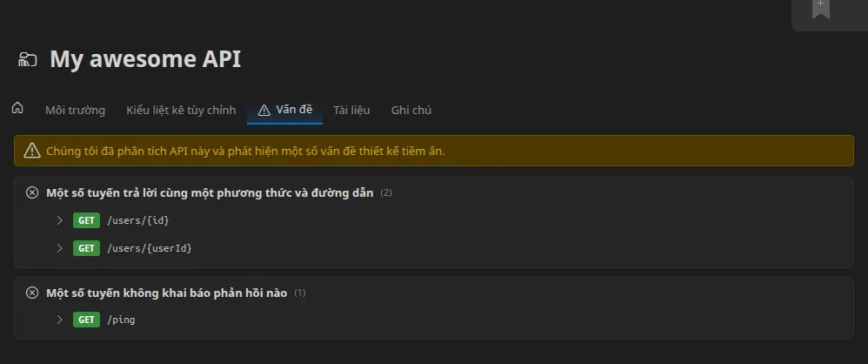The height and width of the screenshot is (364, 868).
Task: Expand the /ping route chevron
Action: tap(60, 320)
